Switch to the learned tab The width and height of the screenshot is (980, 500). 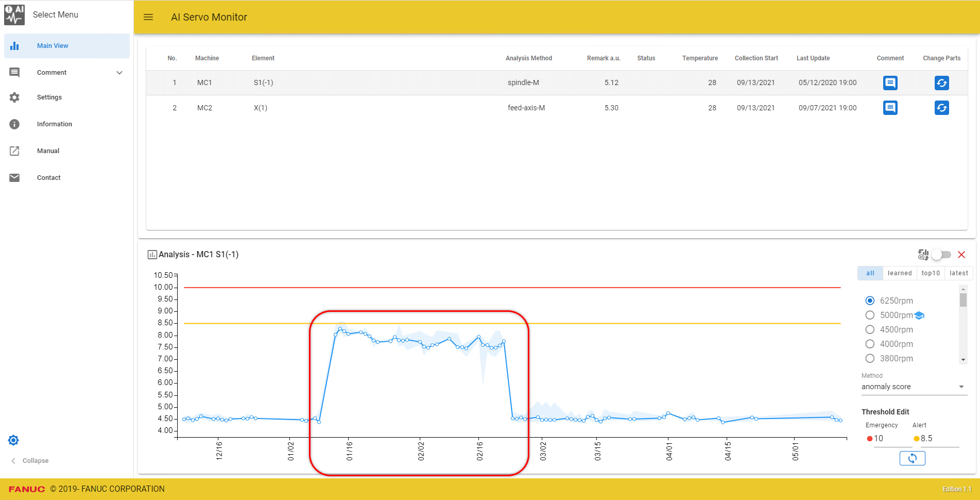(x=899, y=273)
